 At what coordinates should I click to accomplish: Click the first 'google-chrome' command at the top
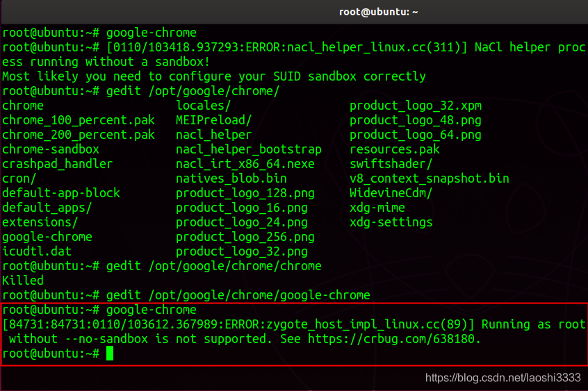click(x=152, y=33)
